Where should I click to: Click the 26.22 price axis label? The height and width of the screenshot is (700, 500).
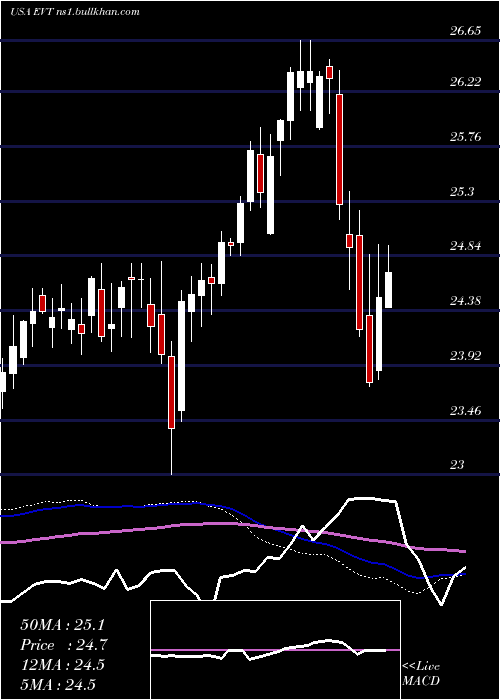pos(466,82)
